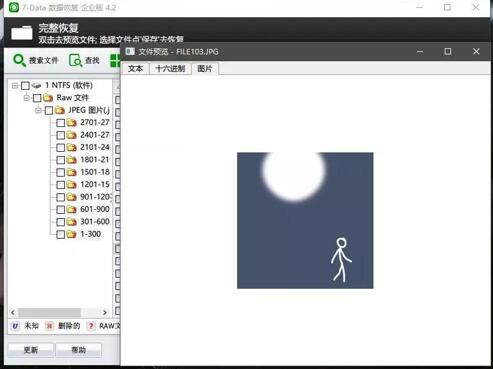Click the green grid view icon
The height and width of the screenshot is (369, 493).
pos(115,61)
